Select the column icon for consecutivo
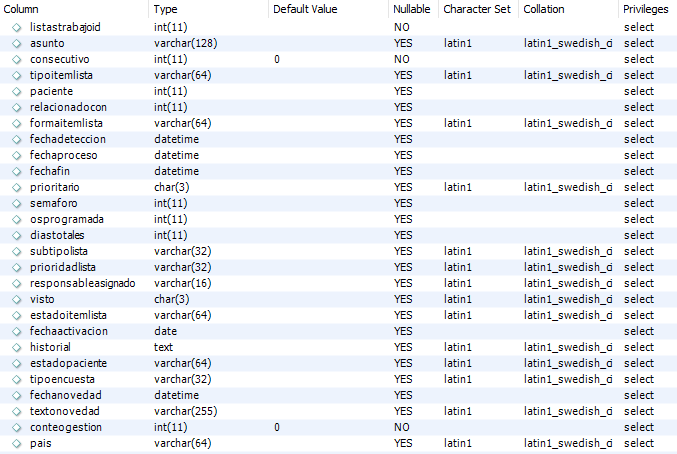The height and width of the screenshot is (454, 677). point(16,60)
